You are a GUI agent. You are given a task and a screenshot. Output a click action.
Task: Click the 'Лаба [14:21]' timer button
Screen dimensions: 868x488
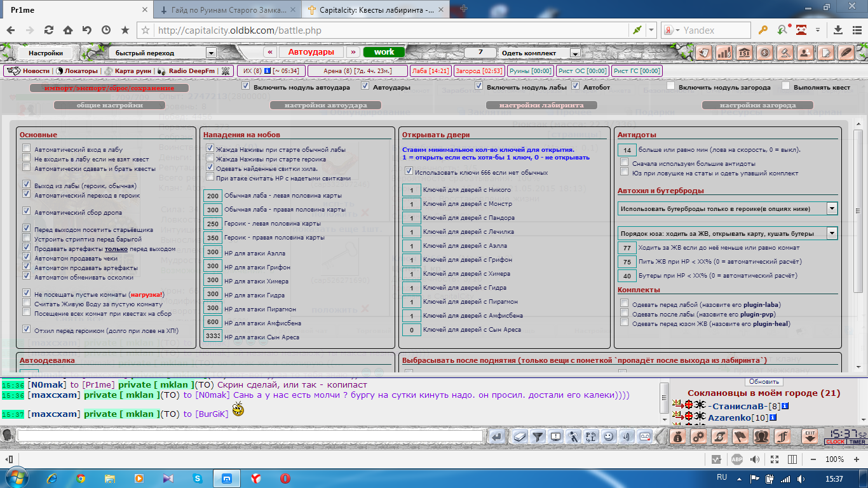coord(431,71)
